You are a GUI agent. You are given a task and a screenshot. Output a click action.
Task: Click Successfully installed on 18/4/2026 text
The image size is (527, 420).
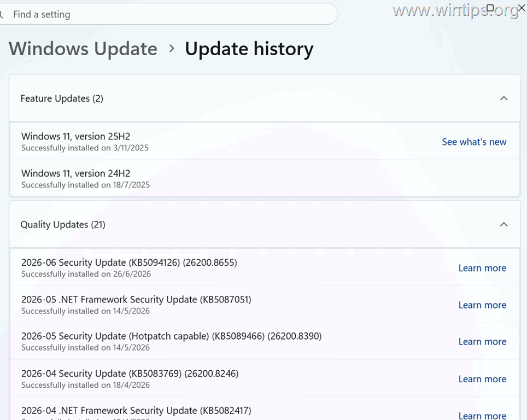(x=86, y=385)
